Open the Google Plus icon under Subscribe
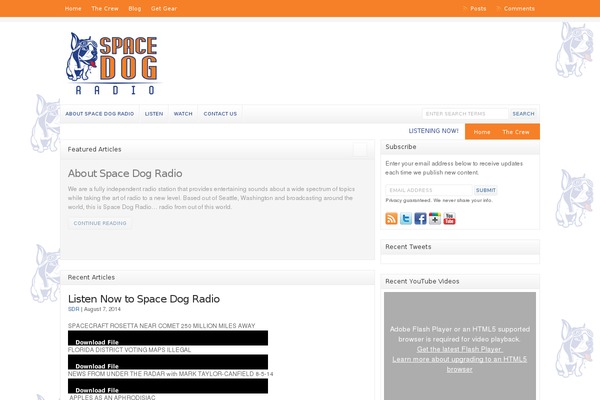600x400 pixels. (435, 219)
